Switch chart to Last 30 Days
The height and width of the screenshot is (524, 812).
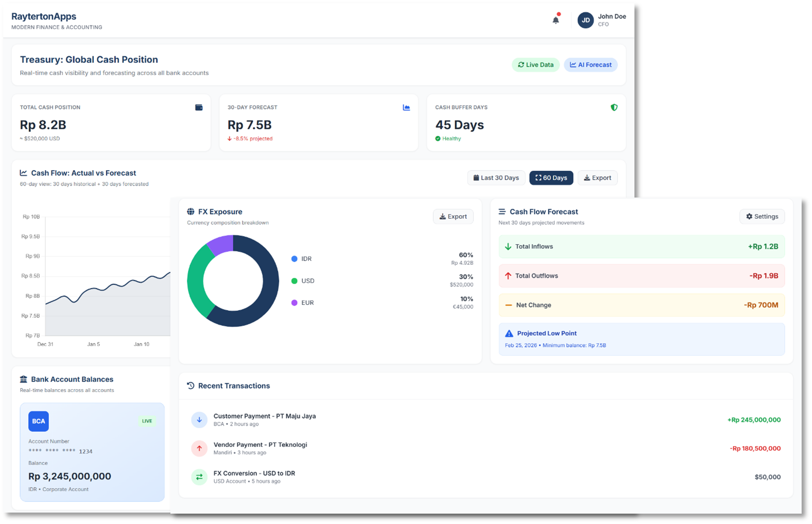click(496, 178)
